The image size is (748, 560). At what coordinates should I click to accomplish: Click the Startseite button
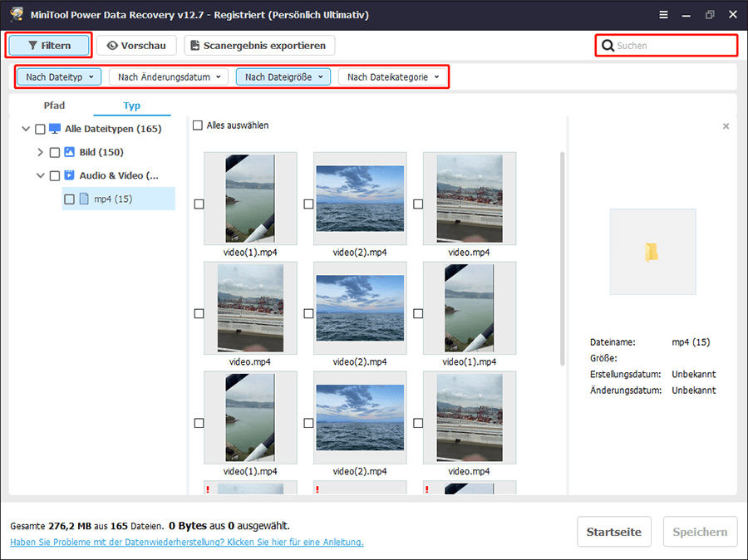[x=614, y=532]
